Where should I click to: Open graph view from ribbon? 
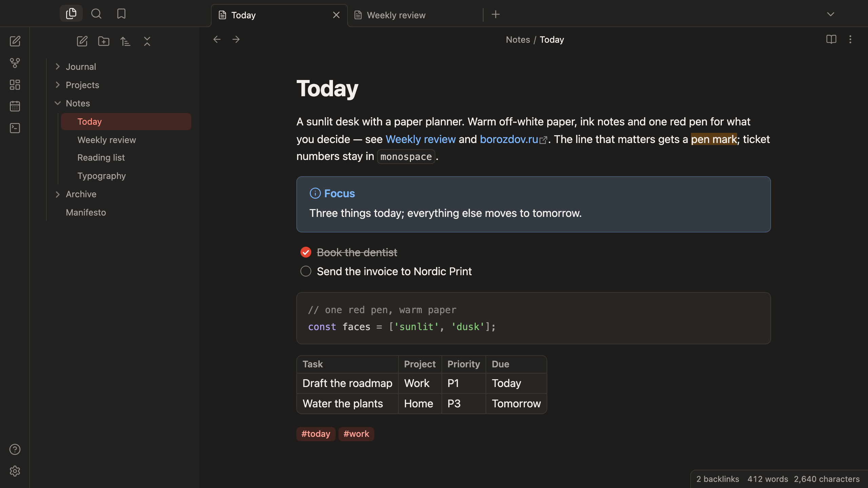pos(15,63)
